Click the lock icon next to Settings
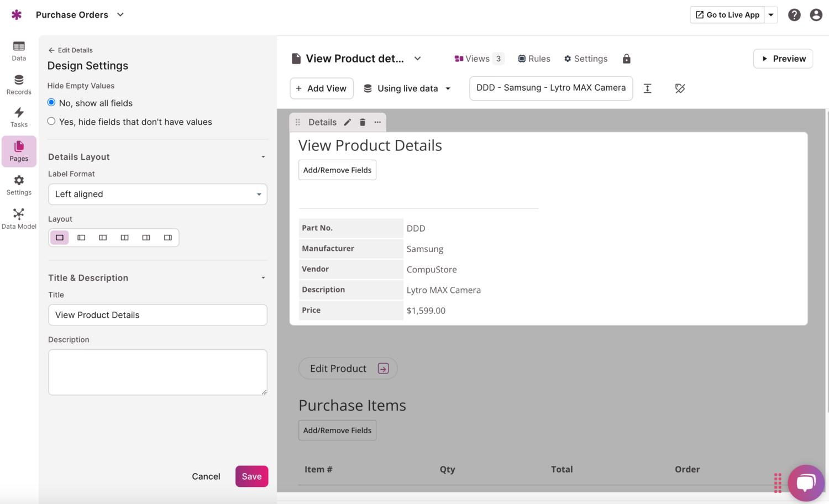 point(626,59)
